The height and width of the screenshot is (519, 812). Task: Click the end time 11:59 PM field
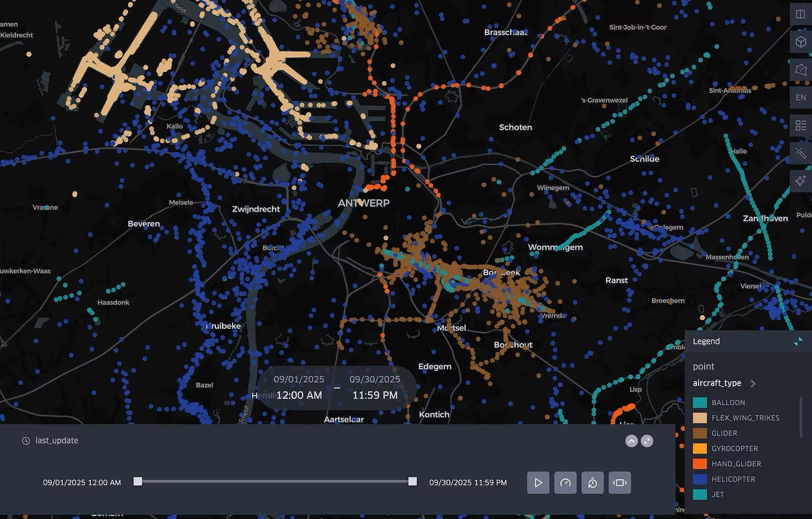[374, 395]
